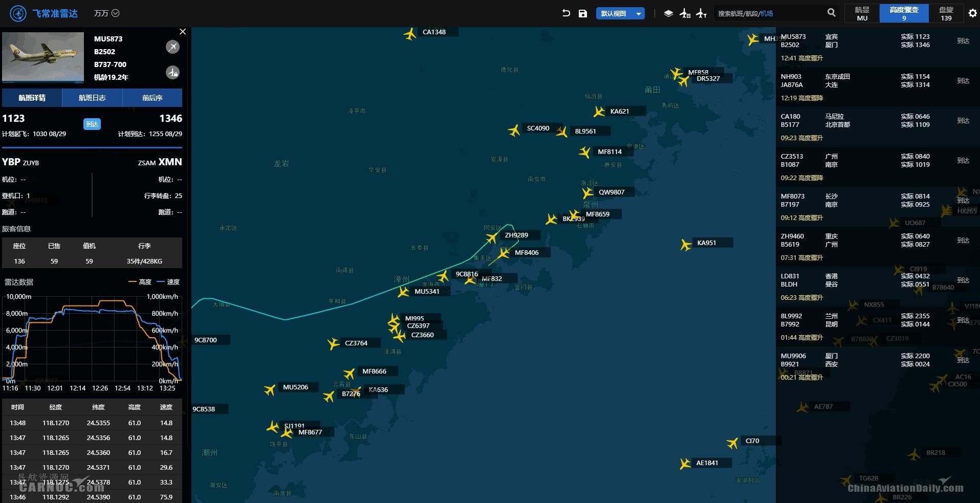Click the 飞常准雷达 logo
Viewport: 980px width, 503px height.
click(44, 13)
